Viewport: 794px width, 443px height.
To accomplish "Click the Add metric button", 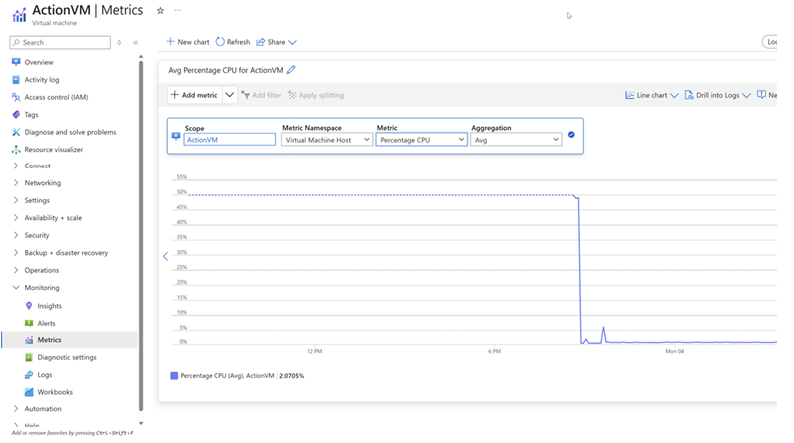I will (x=194, y=95).
